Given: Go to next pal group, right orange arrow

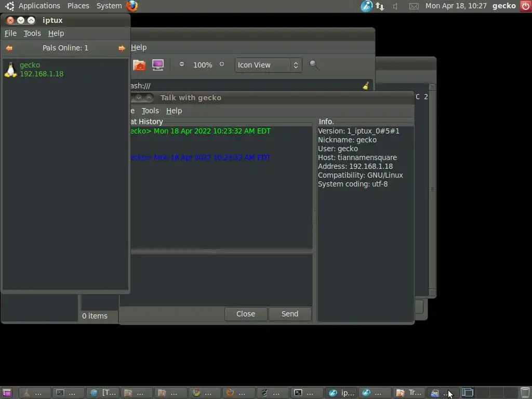Looking at the screenshot, I should (x=122, y=48).
